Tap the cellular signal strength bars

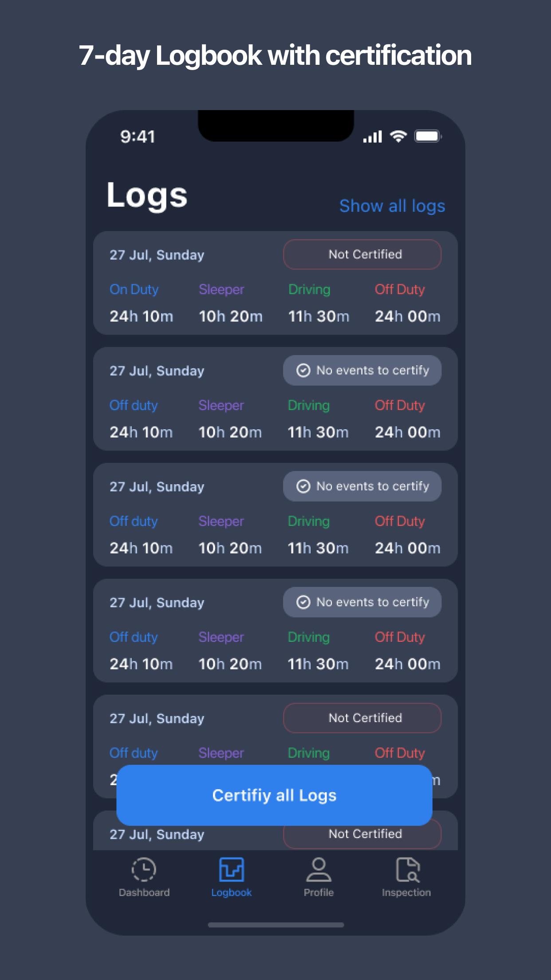[372, 136]
